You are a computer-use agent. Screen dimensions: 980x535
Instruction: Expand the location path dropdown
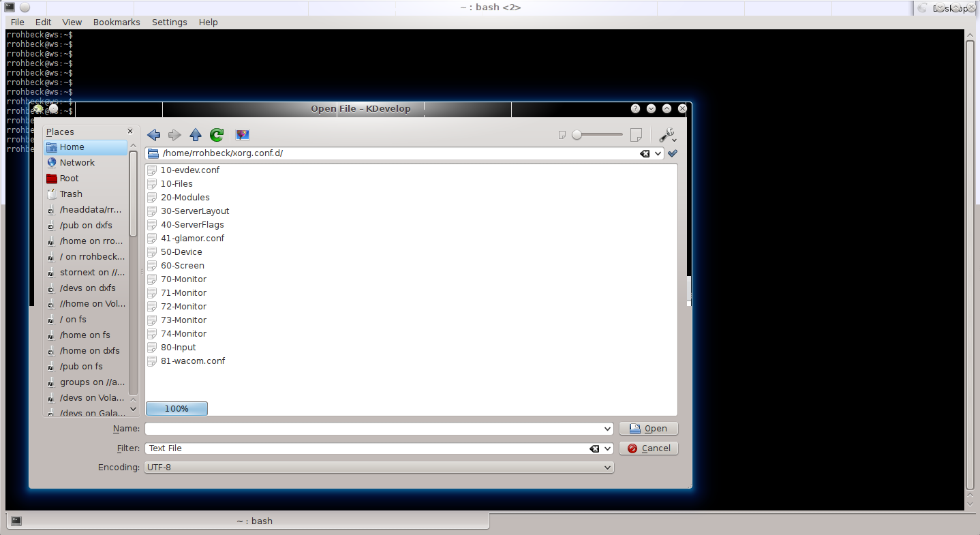(x=658, y=154)
